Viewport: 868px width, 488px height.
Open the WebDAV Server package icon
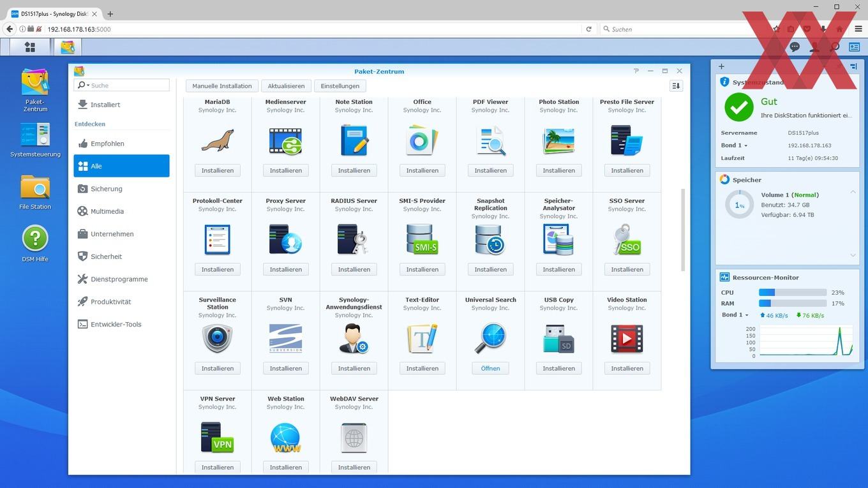tap(354, 437)
